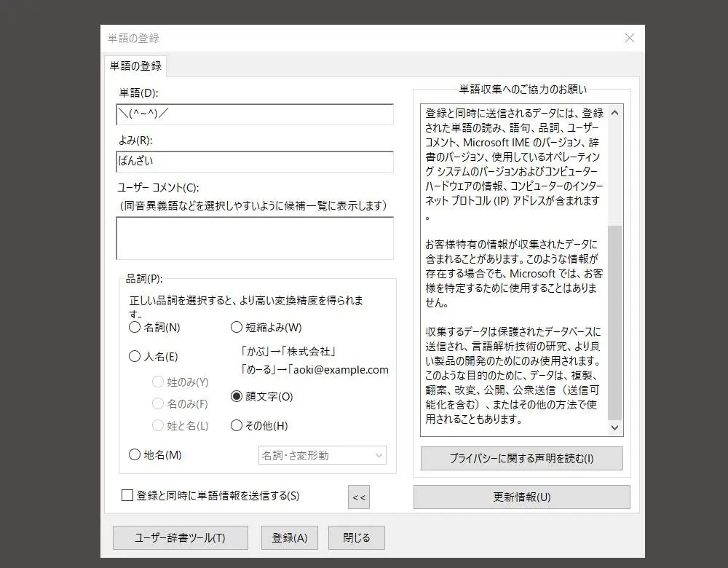This screenshot has height=568, width=728.
Task: Switch to the 単語の登録 tab
Action: [135, 66]
